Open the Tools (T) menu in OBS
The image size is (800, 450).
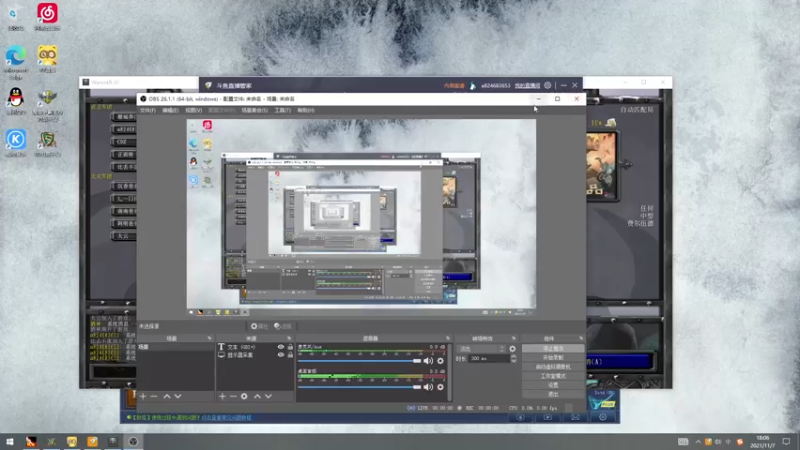click(x=283, y=110)
